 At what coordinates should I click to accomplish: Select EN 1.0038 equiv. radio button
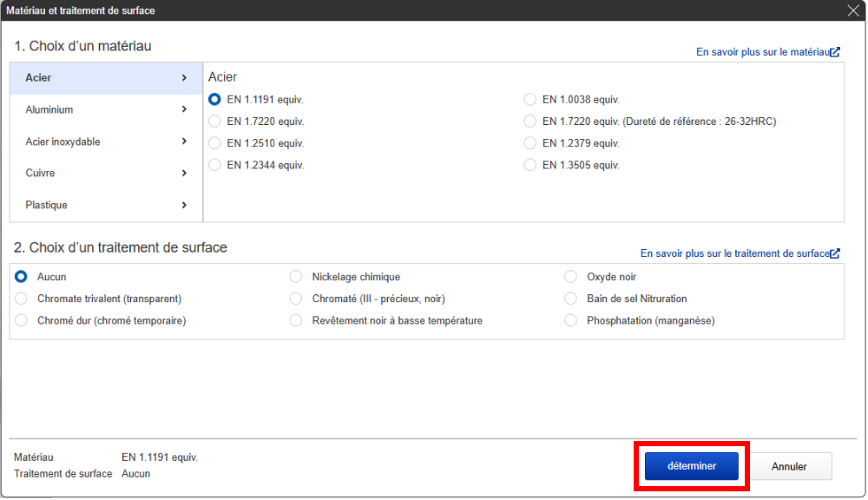(530, 100)
